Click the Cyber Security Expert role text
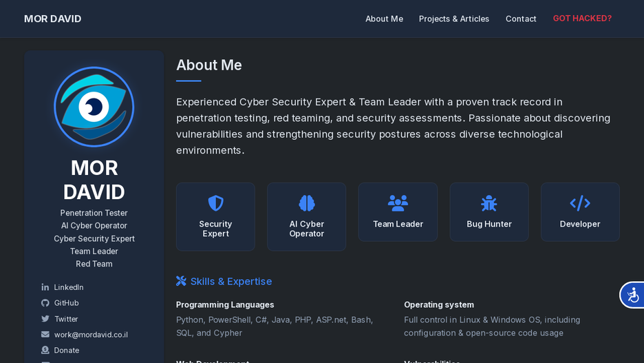Viewport: 644px width, 363px height. (x=94, y=238)
